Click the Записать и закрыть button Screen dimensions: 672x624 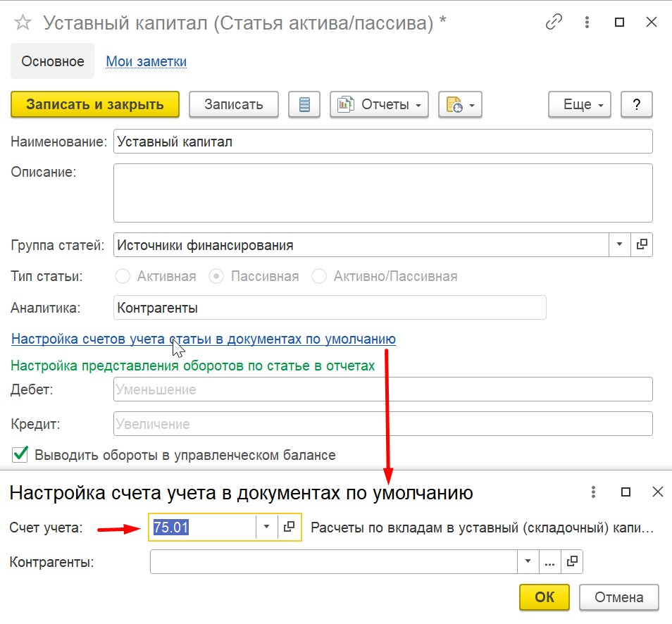tap(94, 104)
